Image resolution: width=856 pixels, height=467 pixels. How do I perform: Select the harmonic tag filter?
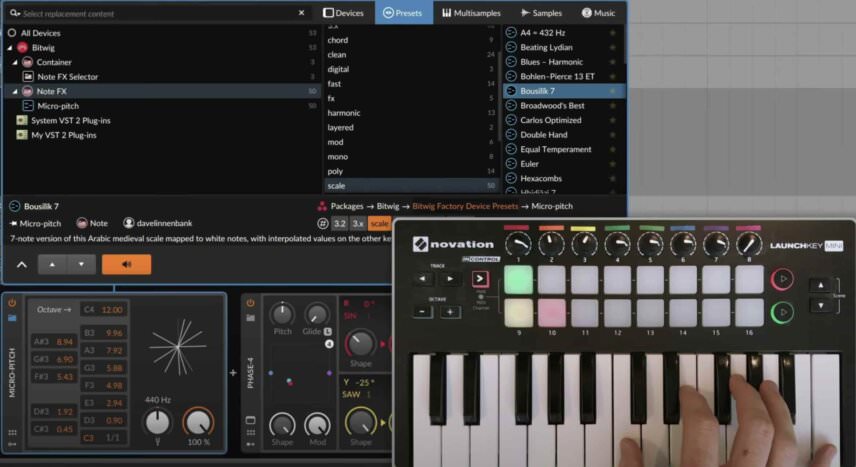[x=412, y=113]
